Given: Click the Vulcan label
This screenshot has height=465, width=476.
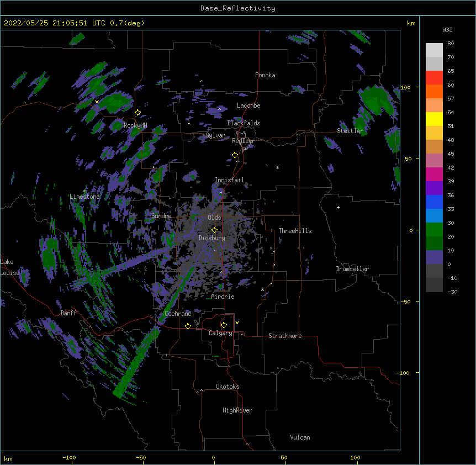Looking at the screenshot, I should 300,437.
